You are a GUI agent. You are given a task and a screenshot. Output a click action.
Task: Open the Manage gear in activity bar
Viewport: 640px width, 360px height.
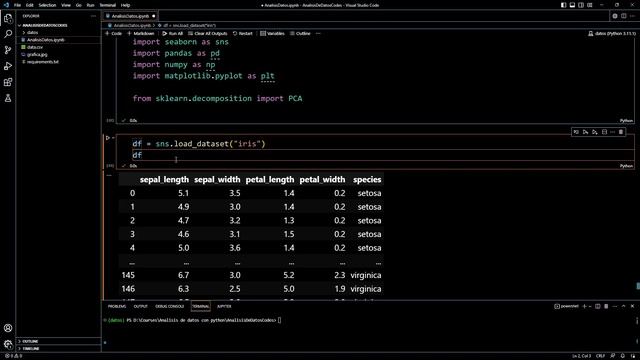(8, 344)
